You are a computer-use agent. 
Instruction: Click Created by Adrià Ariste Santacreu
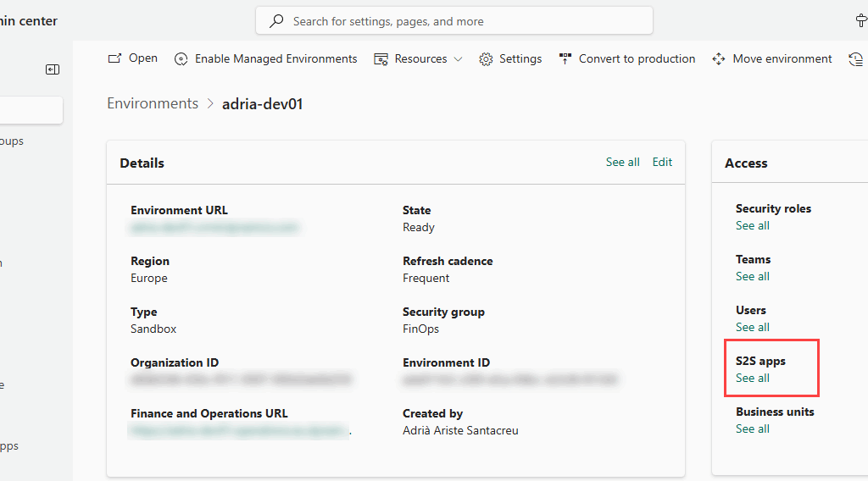coord(460,431)
